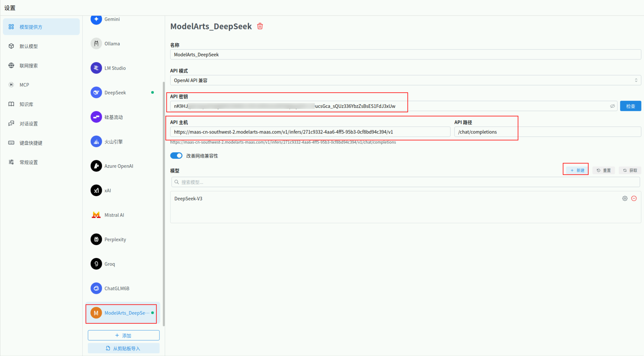
Task: Toggle the 改善网络兼容性 switch
Action: 176,156
